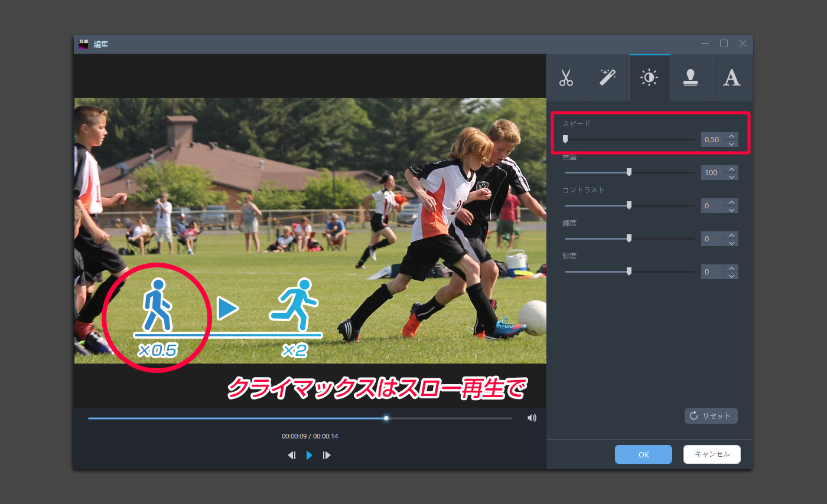Viewport: 827px width, 504px height.
Task: Decrease speed value with down arrow
Action: [x=732, y=143]
